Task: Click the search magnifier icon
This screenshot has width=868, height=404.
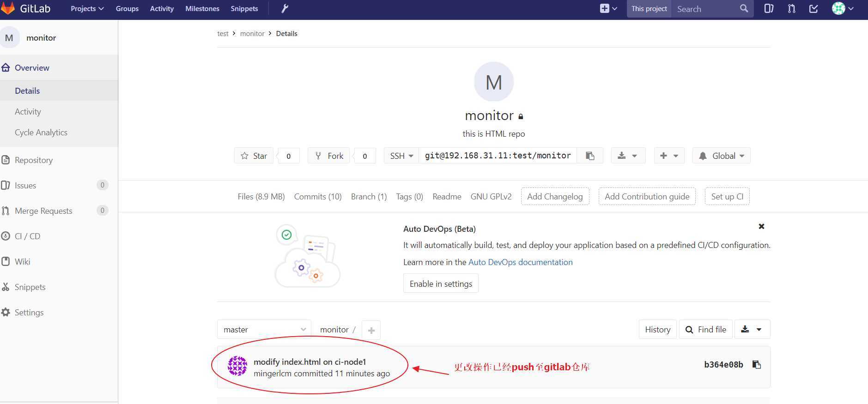Action: 744,8
